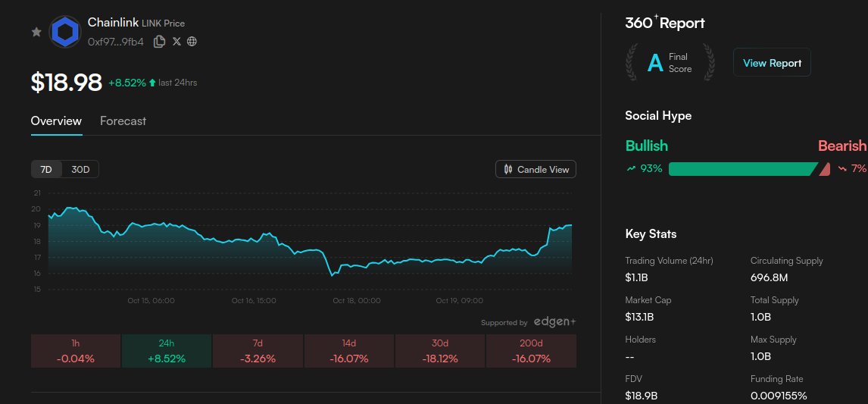Click the Oct 15, 06:00 axis label
Viewport: 868px width, 404px height.
(151, 301)
